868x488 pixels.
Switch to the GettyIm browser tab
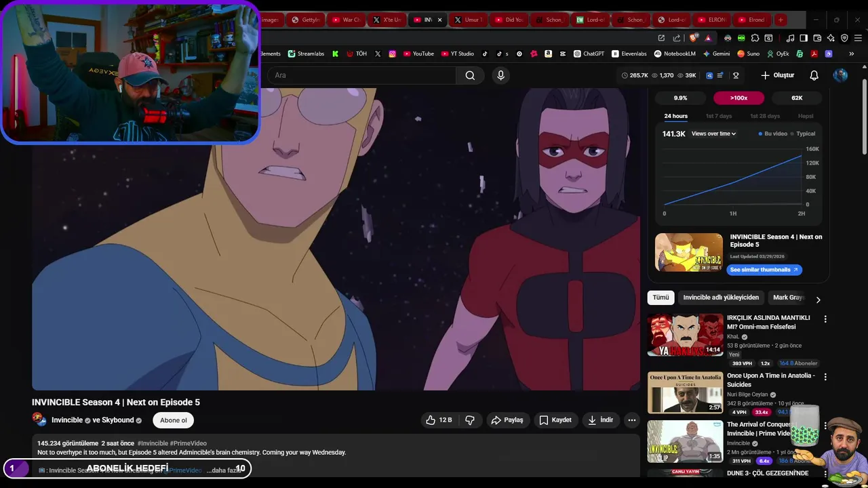click(x=305, y=20)
